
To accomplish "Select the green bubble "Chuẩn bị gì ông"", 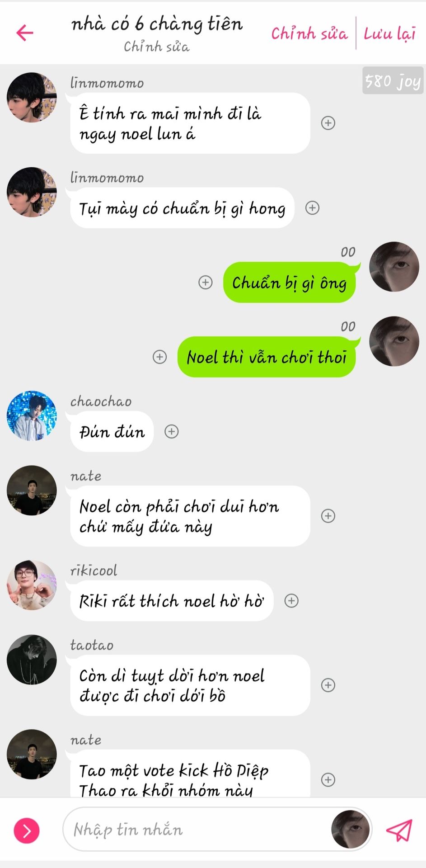I will 290,283.
